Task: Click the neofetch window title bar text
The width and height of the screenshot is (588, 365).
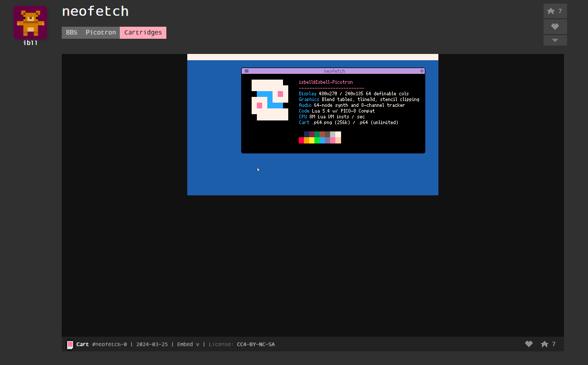Action: pos(334,71)
